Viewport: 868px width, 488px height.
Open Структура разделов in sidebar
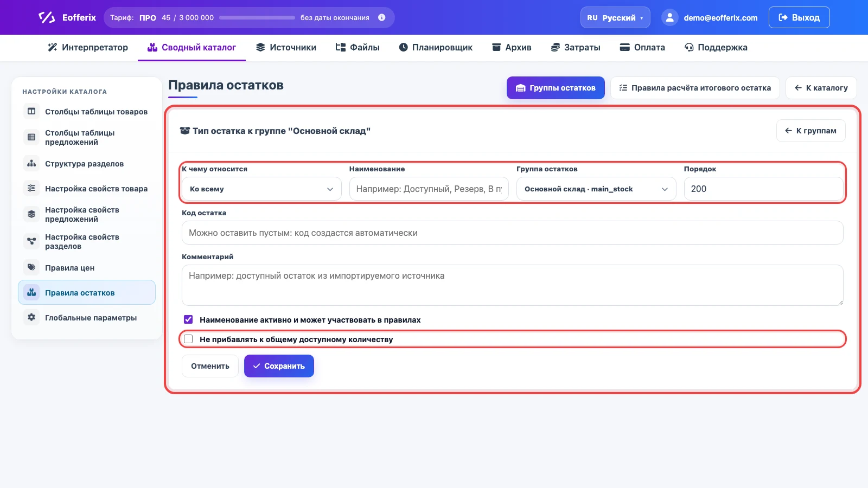click(x=87, y=163)
